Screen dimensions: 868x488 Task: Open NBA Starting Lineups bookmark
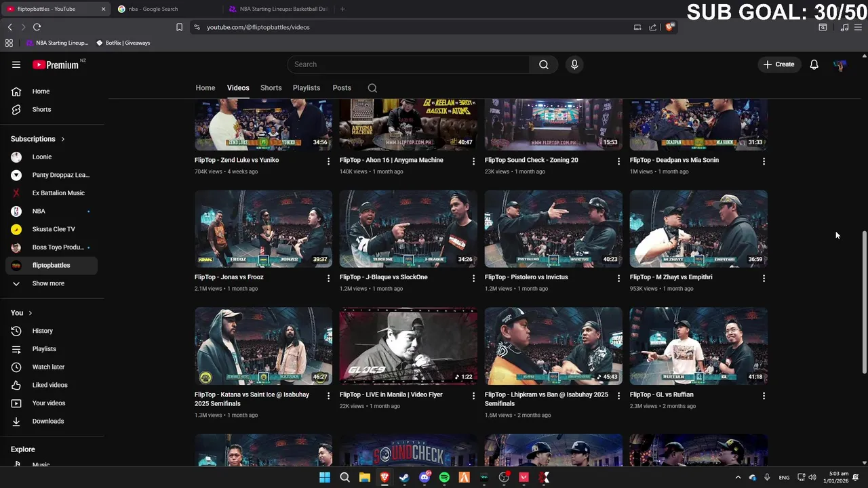click(57, 43)
